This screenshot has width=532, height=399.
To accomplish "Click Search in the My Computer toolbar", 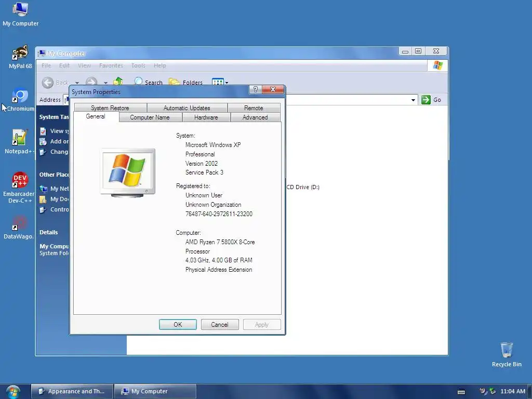I will (148, 82).
